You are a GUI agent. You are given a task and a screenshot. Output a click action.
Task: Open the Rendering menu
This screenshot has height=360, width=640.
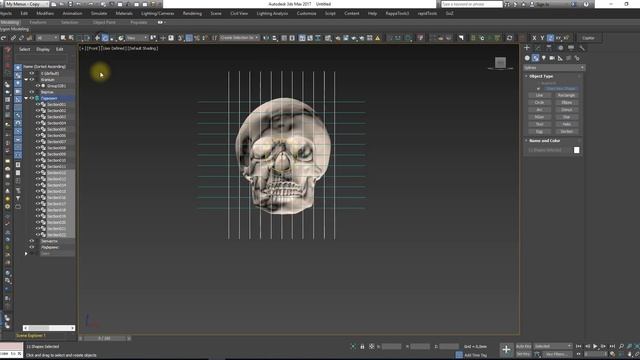click(x=192, y=13)
